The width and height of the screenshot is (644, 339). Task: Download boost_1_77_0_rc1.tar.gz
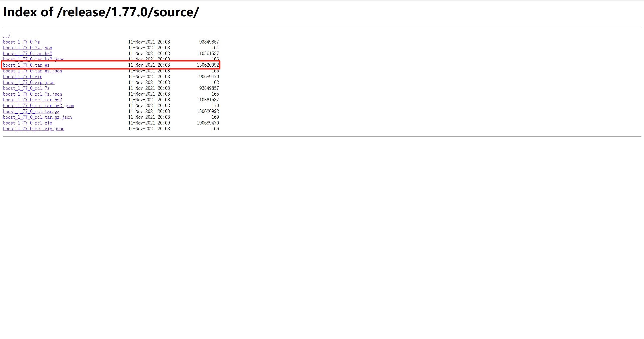click(x=31, y=111)
